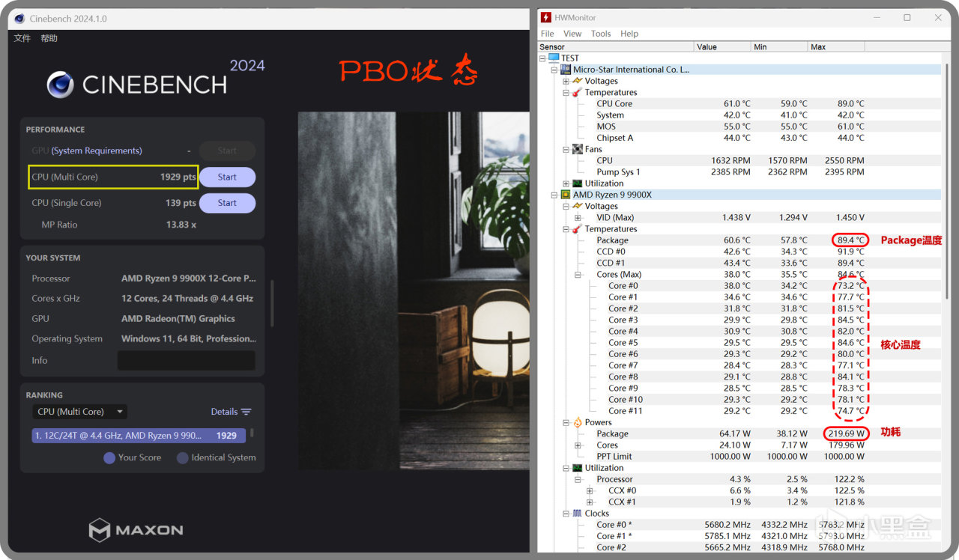
Task: Click the Cinebench app icon in title bar
Action: 19,18
